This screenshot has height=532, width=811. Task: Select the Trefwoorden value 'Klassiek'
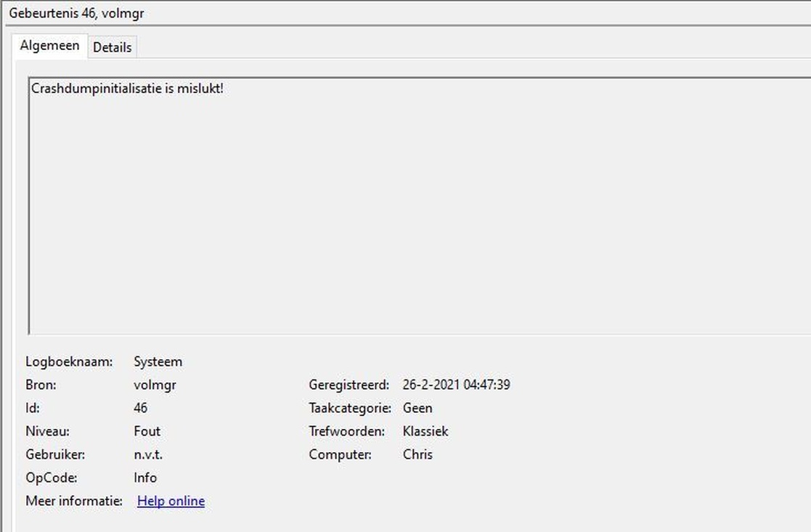[425, 431]
